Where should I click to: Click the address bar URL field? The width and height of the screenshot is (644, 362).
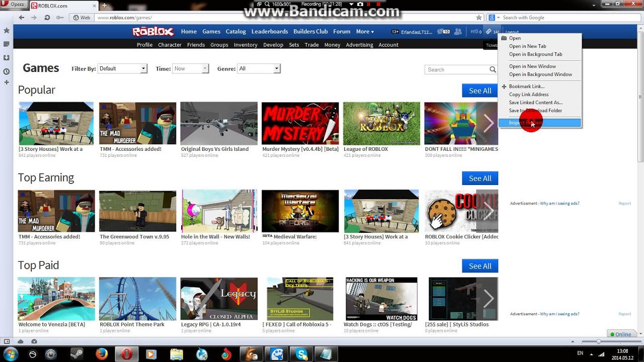click(284, 18)
